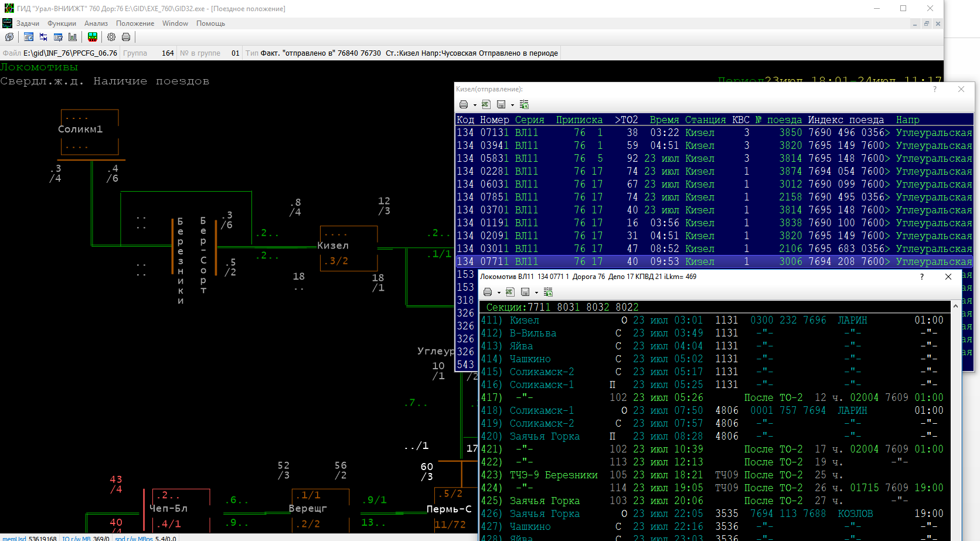
Task: Click the bar chart icon in toolbar
Action: tap(73, 37)
